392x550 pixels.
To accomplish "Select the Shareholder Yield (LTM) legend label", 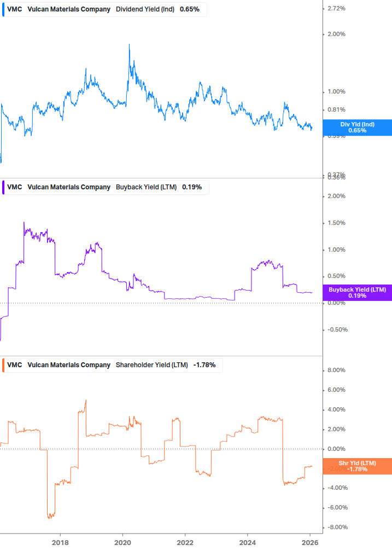I will tap(151, 365).
